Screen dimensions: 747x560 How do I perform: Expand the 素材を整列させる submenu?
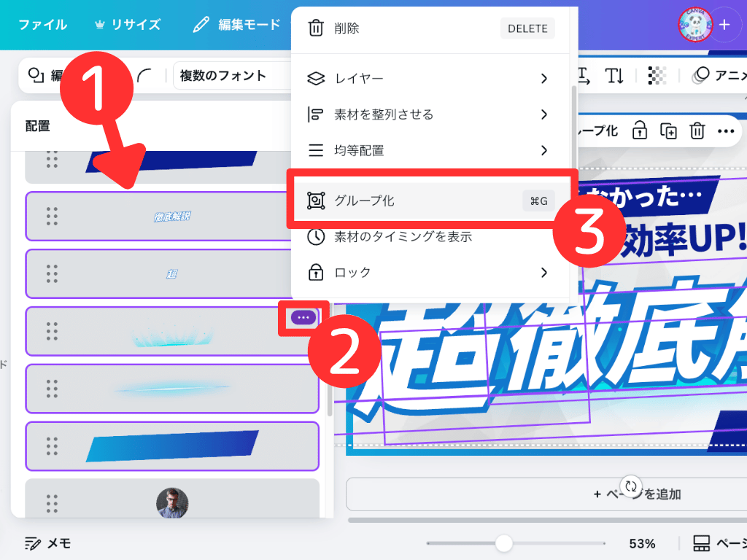430,114
